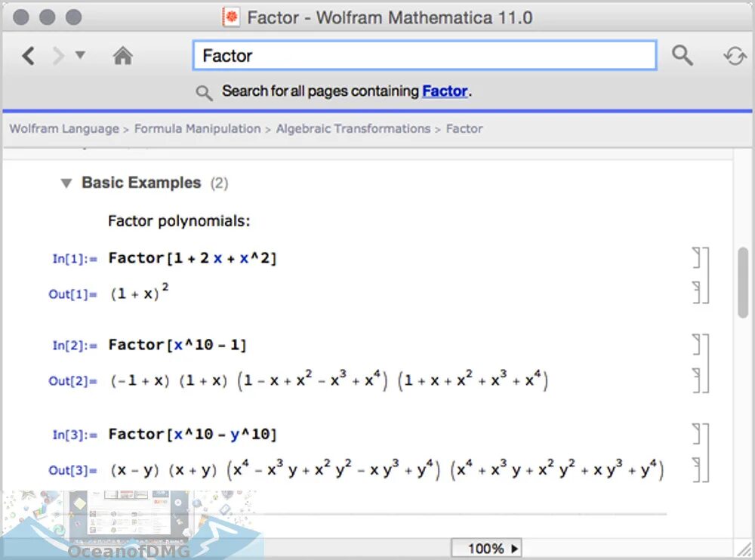Image resolution: width=755 pixels, height=560 pixels.
Task: Collapse the Basic Examples section
Action: tap(66, 183)
